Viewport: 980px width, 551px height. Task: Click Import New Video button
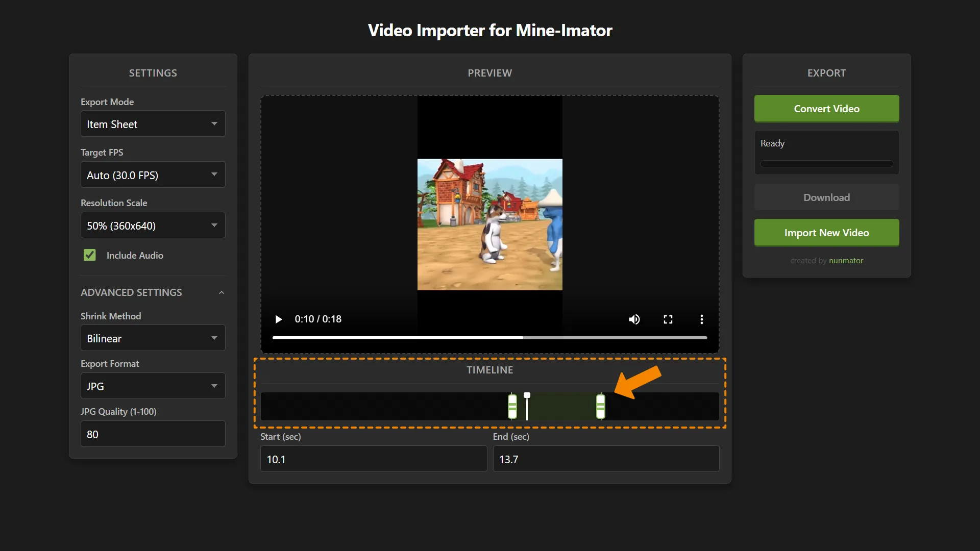(x=826, y=233)
